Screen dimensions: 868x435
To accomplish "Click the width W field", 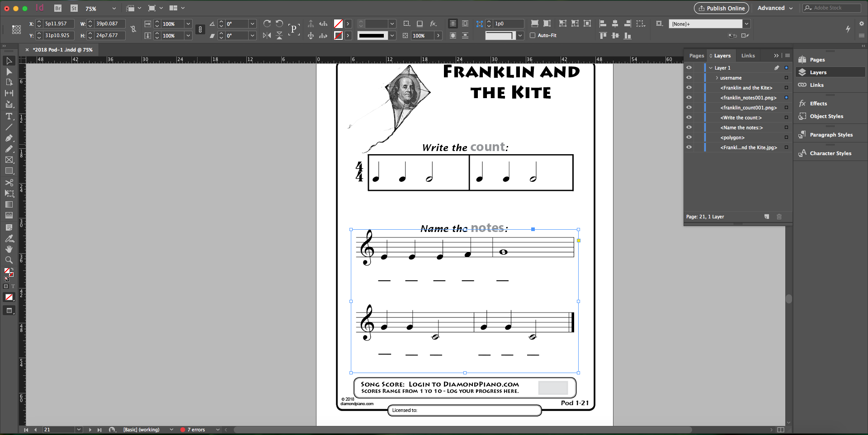I will coord(110,24).
